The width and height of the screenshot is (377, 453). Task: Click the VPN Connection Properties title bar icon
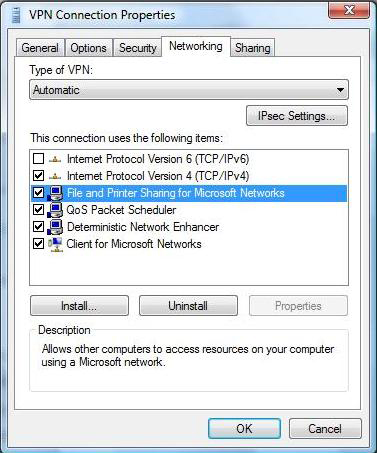click(16, 15)
